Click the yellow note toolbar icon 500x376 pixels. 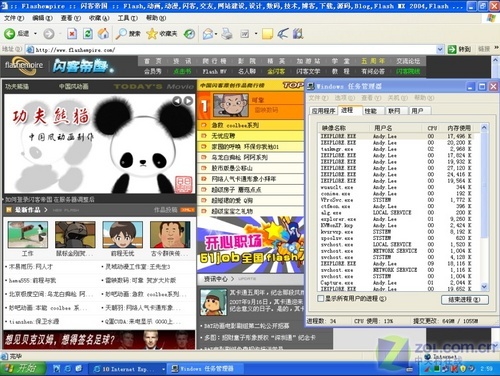[x=267, y=33]
